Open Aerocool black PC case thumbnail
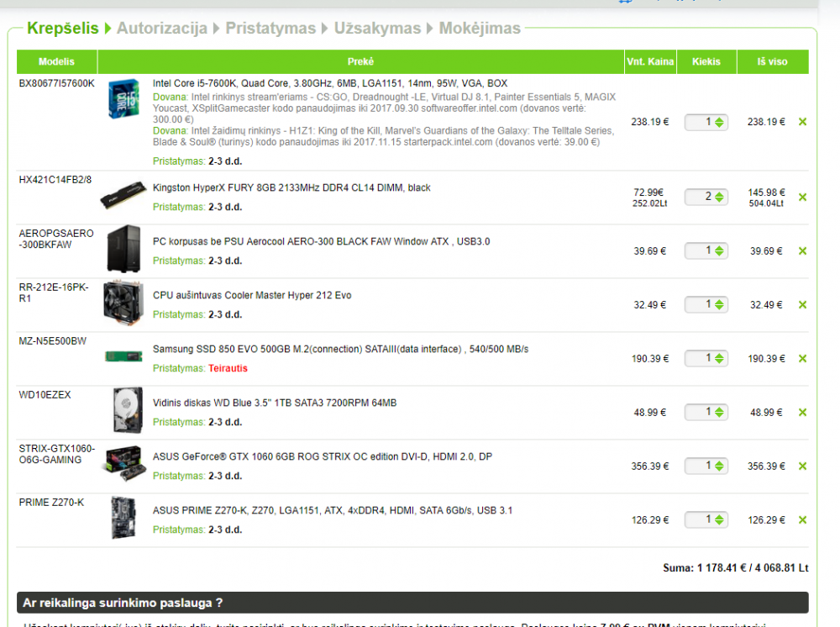 123,249
